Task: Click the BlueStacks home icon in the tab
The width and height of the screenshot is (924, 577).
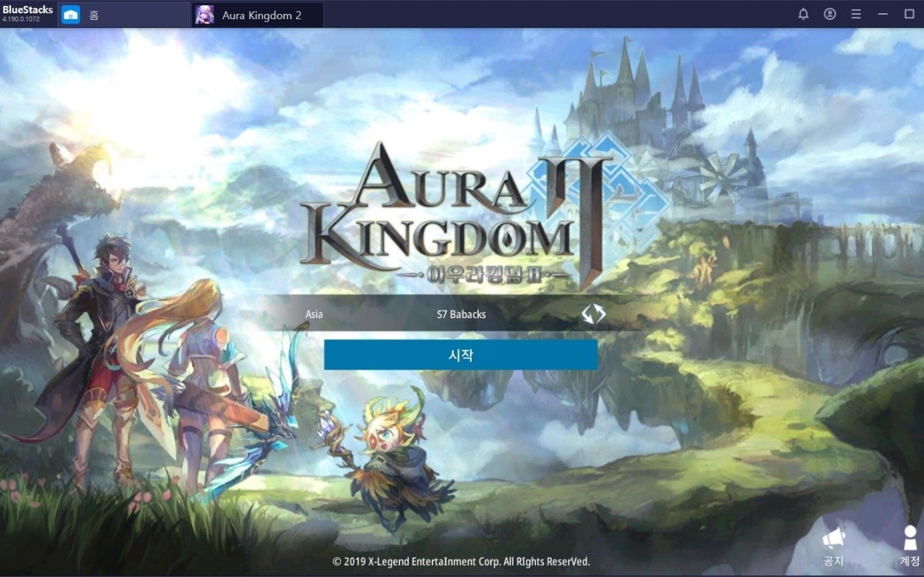Action: point(71,15)
